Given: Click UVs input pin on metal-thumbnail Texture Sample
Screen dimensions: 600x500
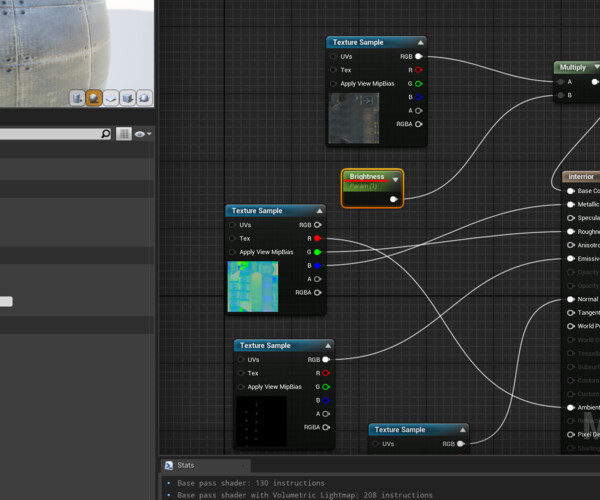Looking at the screenshot, I should coord(333,57).
